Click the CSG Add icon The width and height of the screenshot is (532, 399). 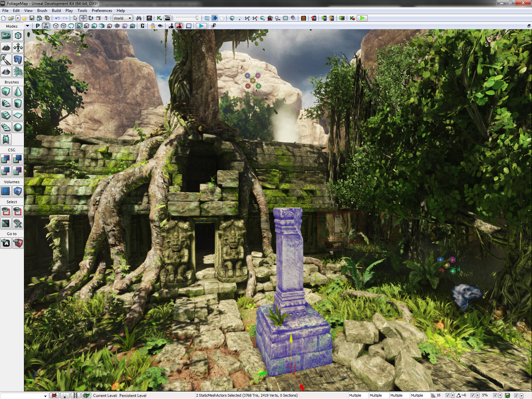coord(6,159)
